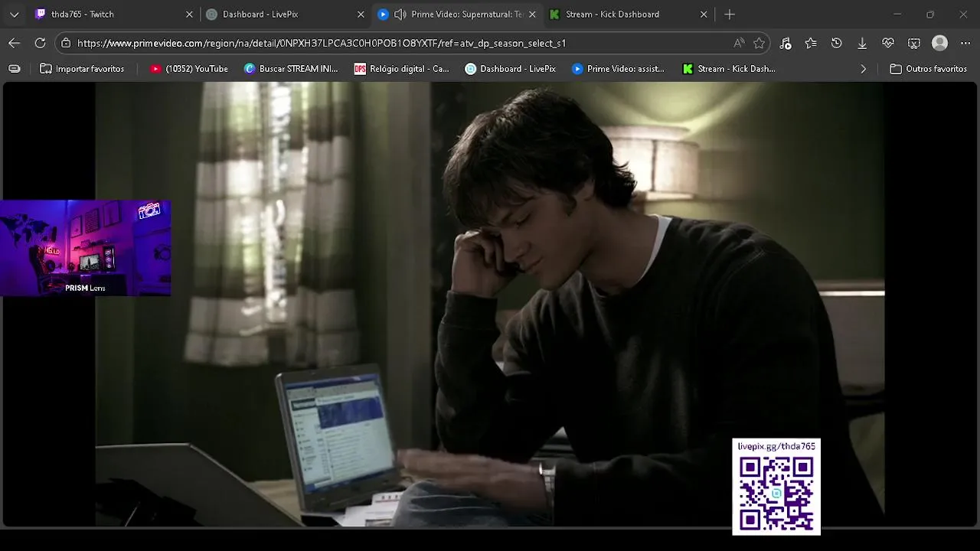Click the Supernatural video player area
980x551 pixels.
[490, 305]
